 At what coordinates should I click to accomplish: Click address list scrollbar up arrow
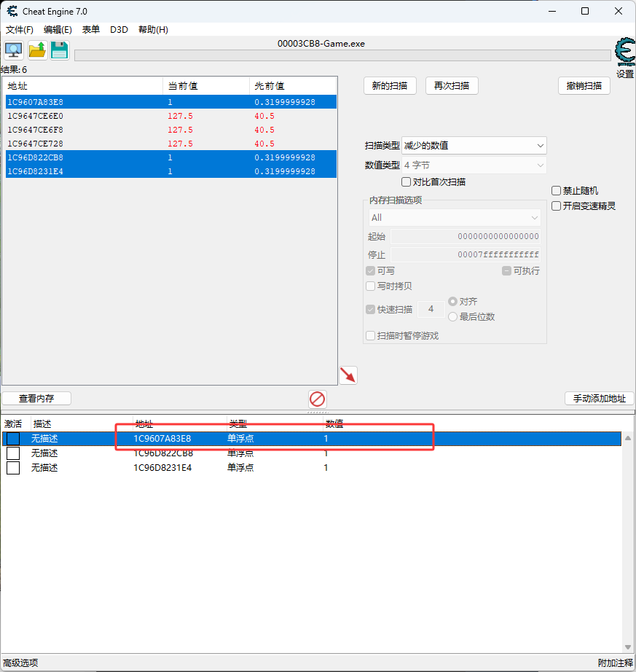(x=628, y=438)
